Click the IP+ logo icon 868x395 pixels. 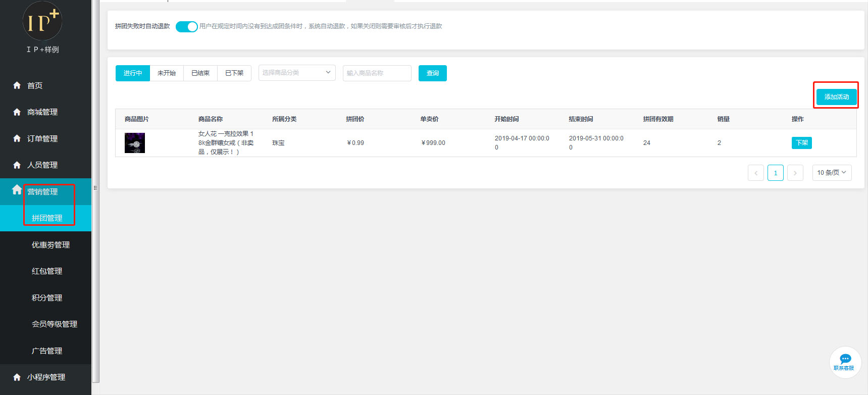pyautogui.click(x=42, y=21)
